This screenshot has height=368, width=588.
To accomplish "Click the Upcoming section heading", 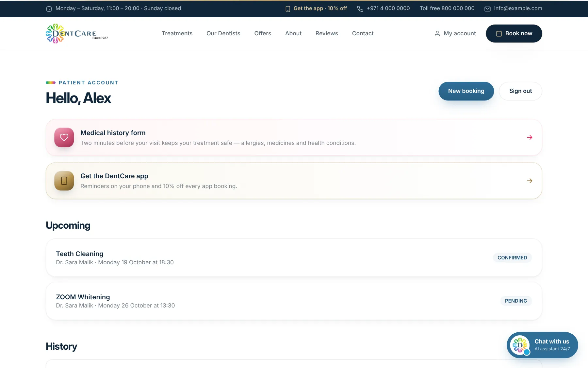I will coord(68,225).
